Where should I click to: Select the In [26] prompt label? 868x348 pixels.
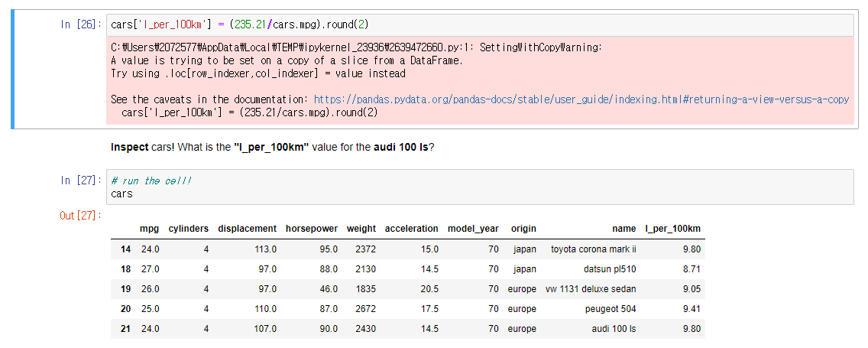click(x=81, y=24)
